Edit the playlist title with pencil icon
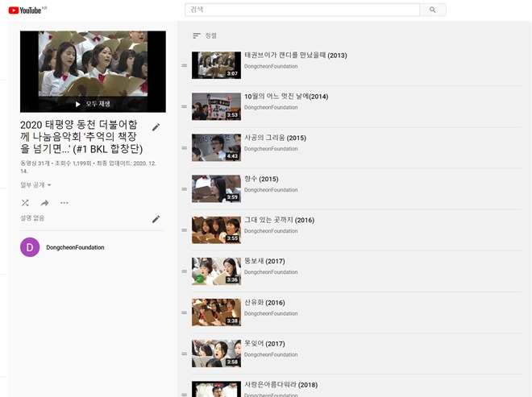 (x=156, y=127)
